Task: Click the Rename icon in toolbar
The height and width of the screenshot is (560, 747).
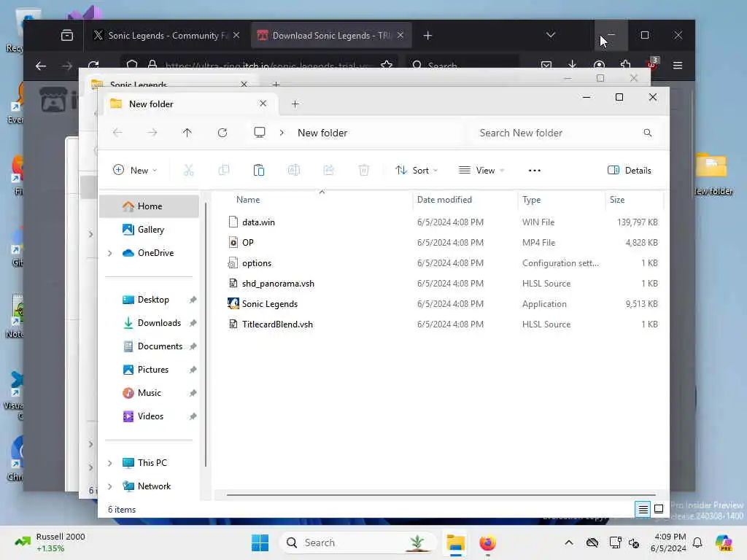Action: [x=294, y=170]
